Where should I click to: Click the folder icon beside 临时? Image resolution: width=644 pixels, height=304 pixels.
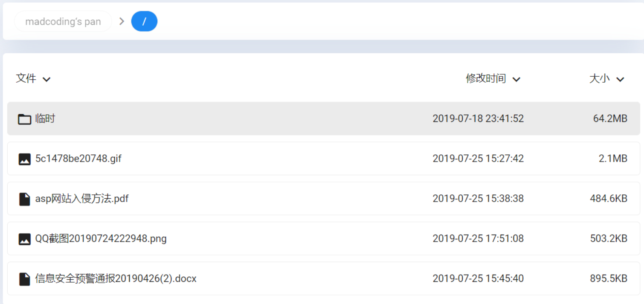(24, 119)
